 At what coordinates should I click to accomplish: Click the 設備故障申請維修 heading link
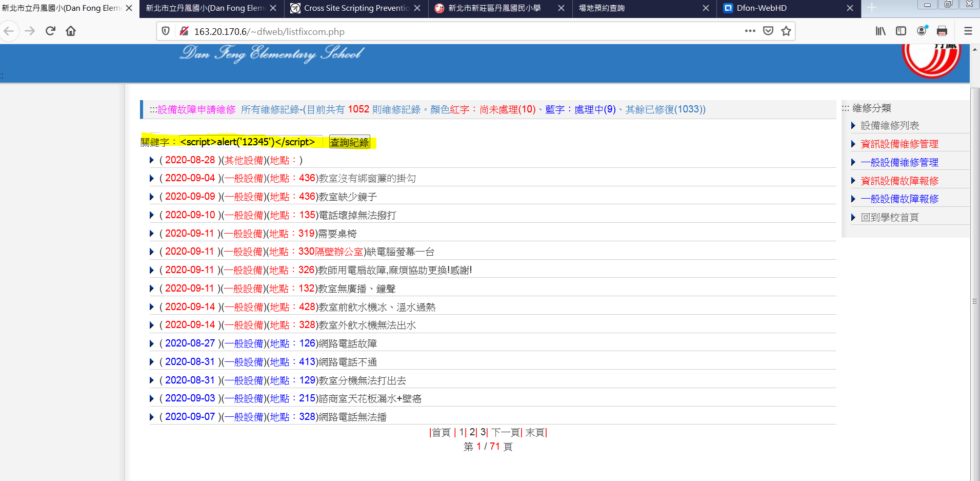point(196,110)
